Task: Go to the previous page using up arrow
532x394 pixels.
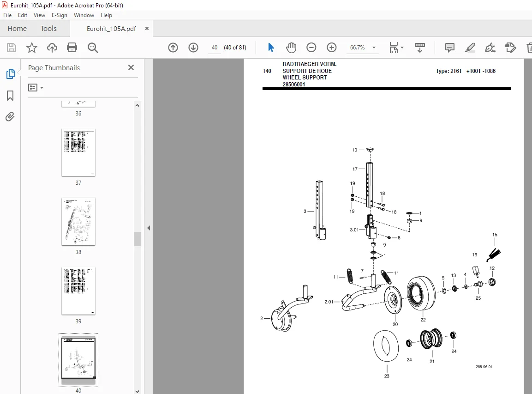Action: pyautogui.click(x=173, y=48)
